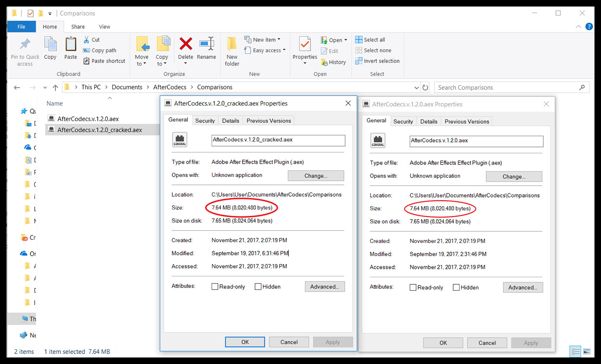The image size is (601, 364).
Task: Click Advanced button in cracked.aex Properties
Action: tap(325, 287)
